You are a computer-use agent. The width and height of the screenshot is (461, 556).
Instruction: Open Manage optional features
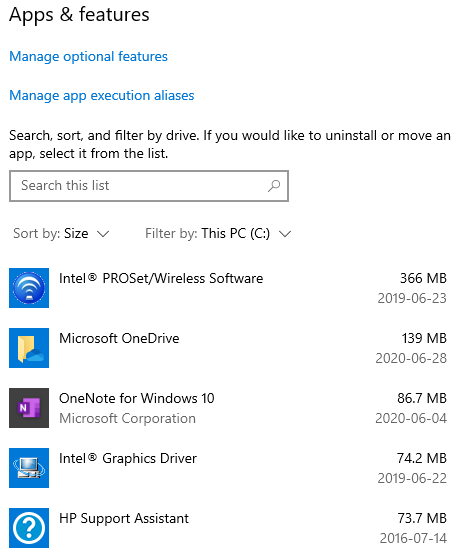tap(88, 57)
